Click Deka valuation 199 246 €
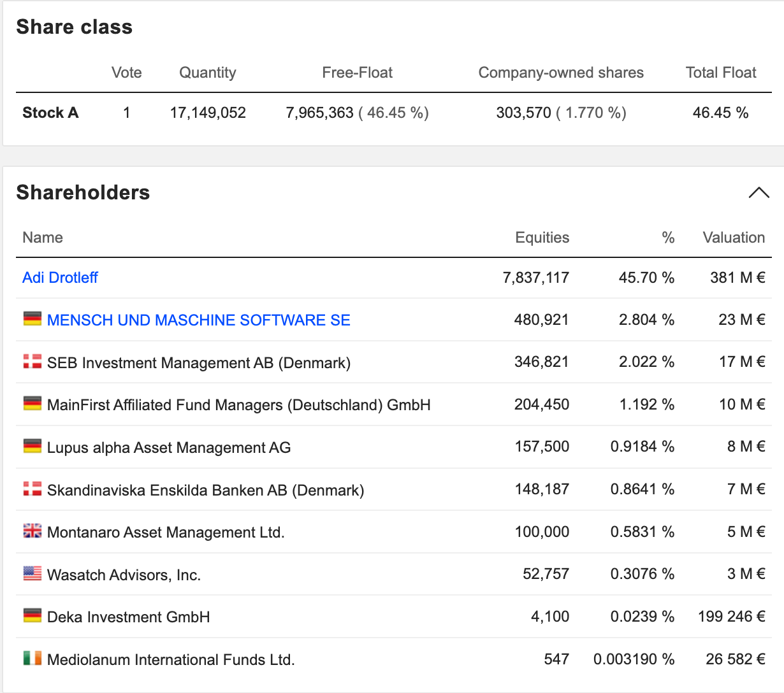Viewport: 784px width, 693px height. click(x=732, y=617)
